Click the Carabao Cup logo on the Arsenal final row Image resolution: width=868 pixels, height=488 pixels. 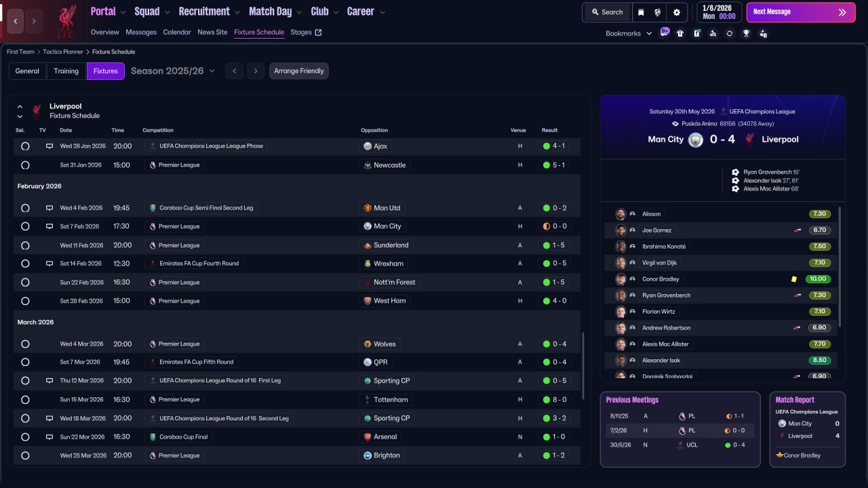coord(153,436)
